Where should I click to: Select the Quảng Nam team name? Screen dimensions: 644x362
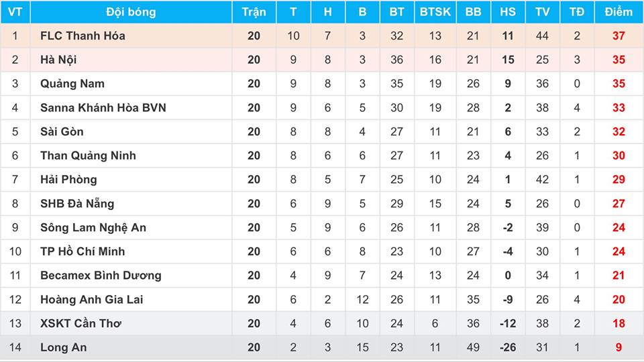tap(72, 84)
